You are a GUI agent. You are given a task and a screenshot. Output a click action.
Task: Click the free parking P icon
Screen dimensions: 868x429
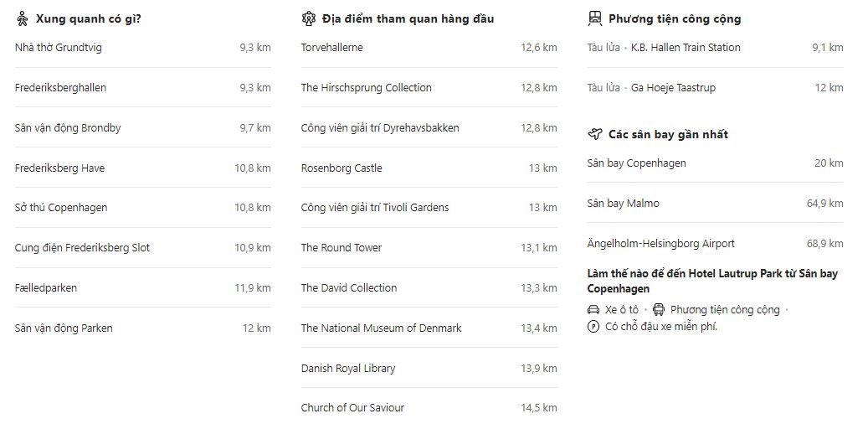[x=593, y=327]
